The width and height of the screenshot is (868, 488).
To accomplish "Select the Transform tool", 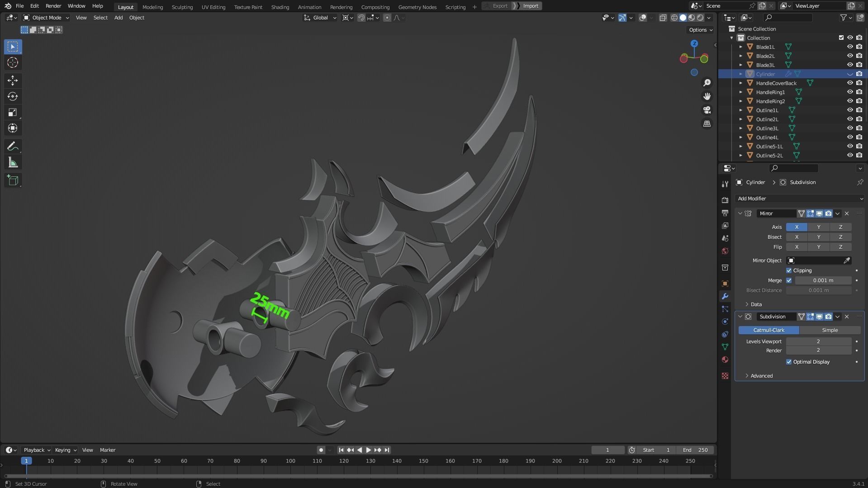I will 13,128.
